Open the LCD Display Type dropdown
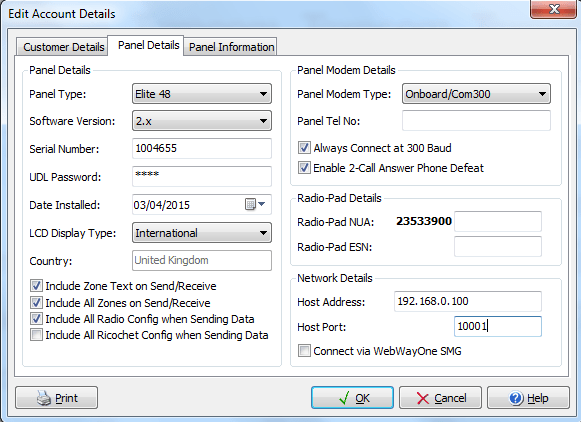The width and height of the screenshot is (581, 422). pyautogui.click(x=202, y=233)
